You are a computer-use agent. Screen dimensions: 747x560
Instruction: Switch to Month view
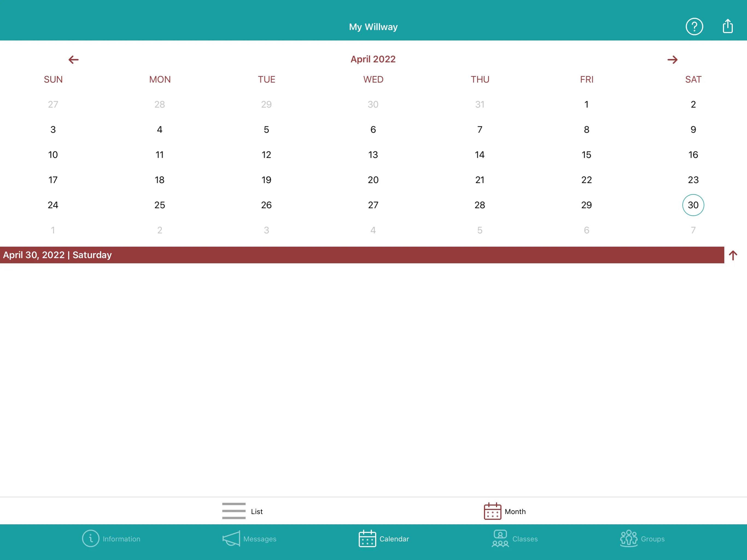coord(503,511)
